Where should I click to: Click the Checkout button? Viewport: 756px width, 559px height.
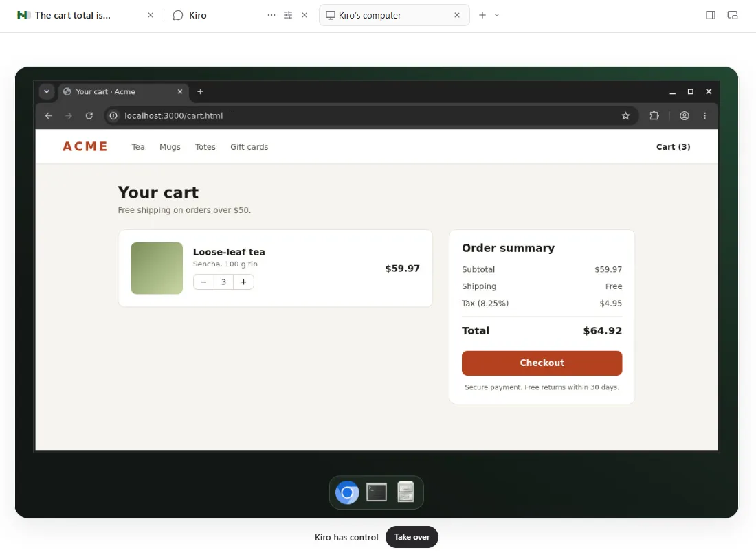click(542, 363)
